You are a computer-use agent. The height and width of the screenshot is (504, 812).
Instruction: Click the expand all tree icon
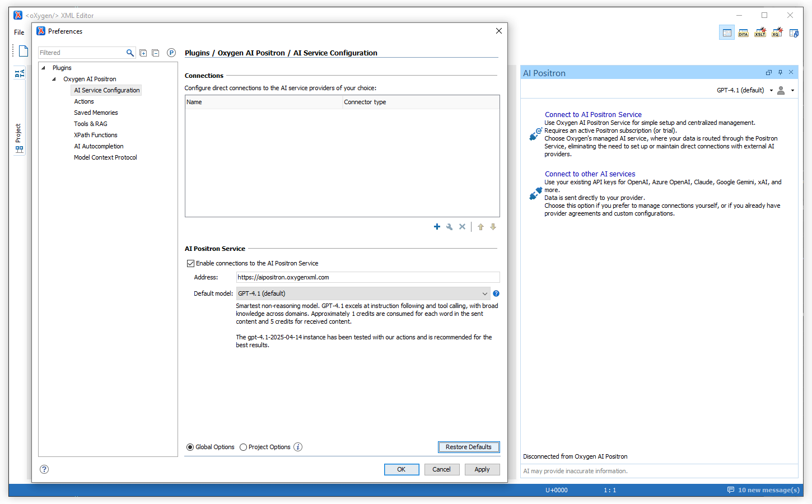[143, 53]
